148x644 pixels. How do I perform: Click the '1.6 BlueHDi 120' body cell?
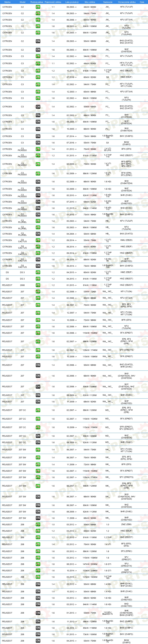tap(108, 622)
